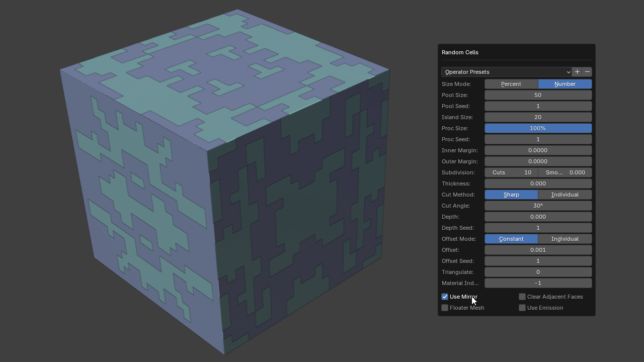Select Sharp cut method

pyautogui.click(x=511, y=195)
